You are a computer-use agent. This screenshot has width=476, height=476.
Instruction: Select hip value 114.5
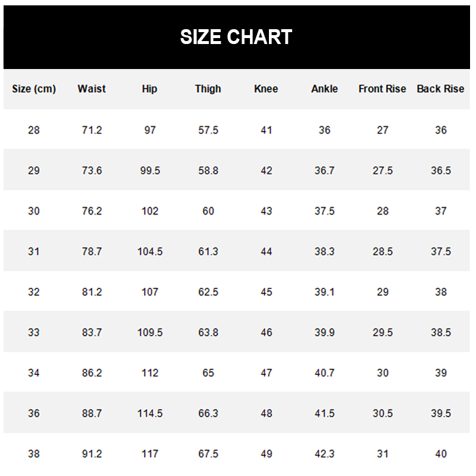tap(150, 414)
